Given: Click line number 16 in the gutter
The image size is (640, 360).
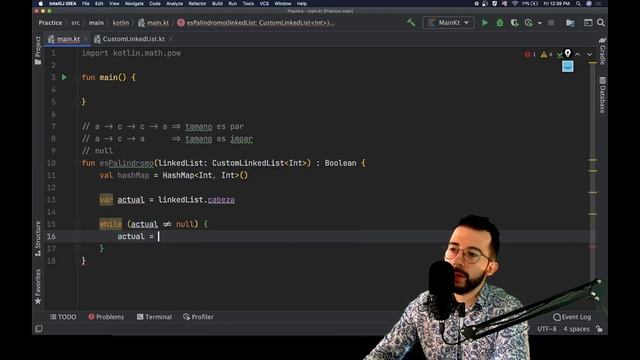Looking at the screenshot, I should pos(51,236).
